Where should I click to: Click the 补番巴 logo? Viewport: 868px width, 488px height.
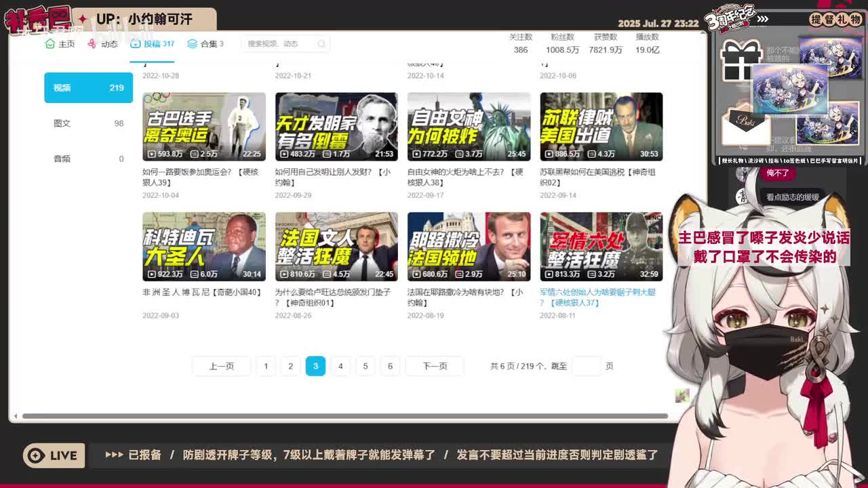coord(37,20)
